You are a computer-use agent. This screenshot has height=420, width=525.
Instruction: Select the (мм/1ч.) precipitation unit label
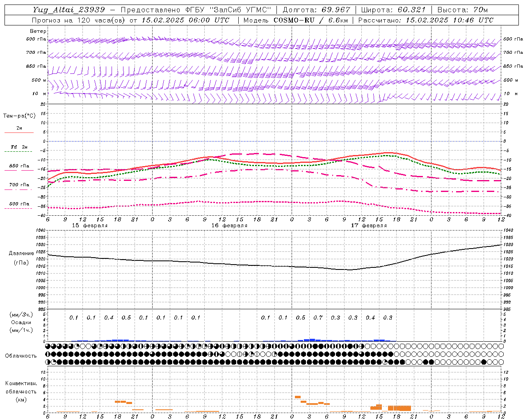point(21,330)
